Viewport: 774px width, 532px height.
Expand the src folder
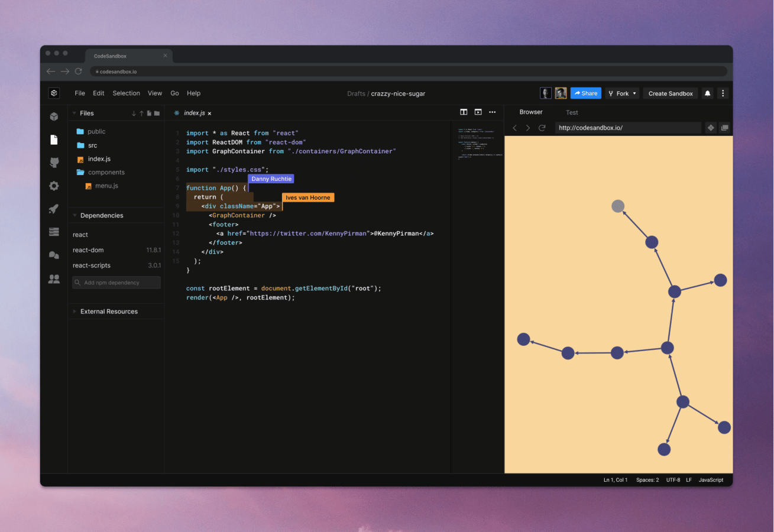tap(86, 145)
